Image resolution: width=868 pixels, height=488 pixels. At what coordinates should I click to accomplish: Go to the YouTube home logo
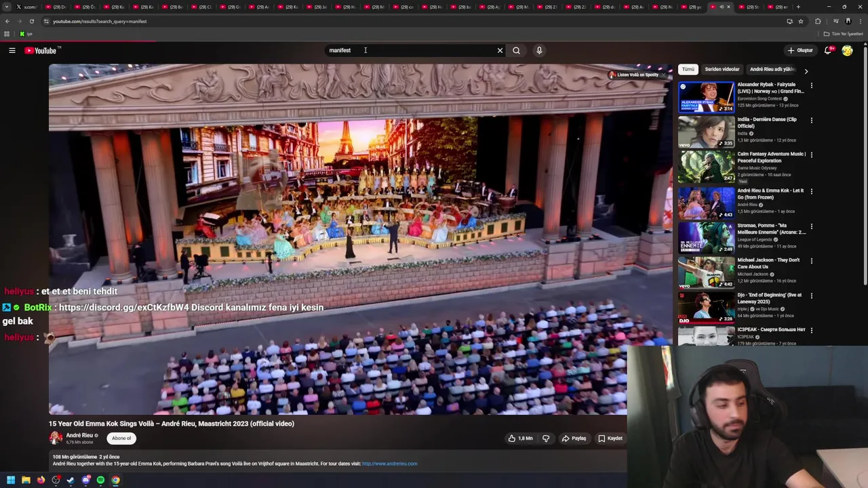coord(42,50)
